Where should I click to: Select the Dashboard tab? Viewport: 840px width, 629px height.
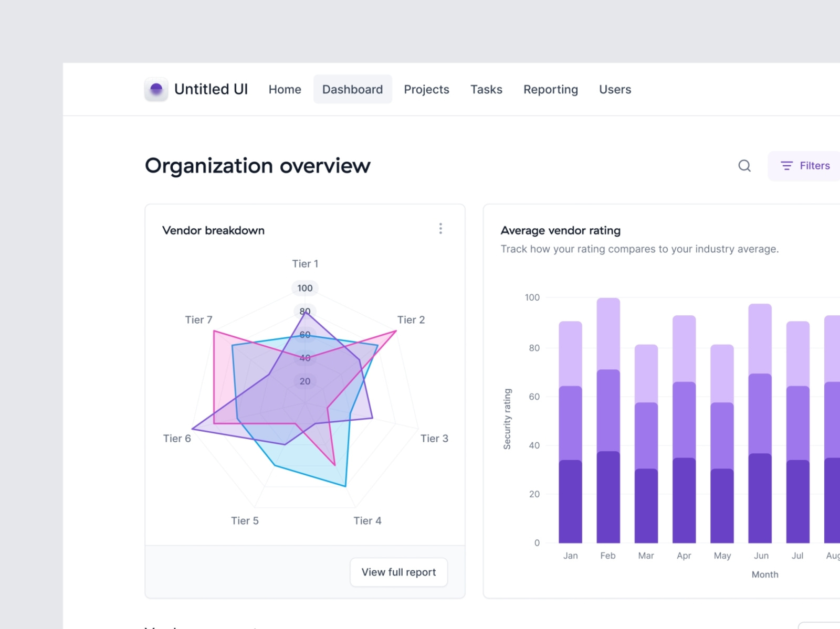(x=352, y=89)
